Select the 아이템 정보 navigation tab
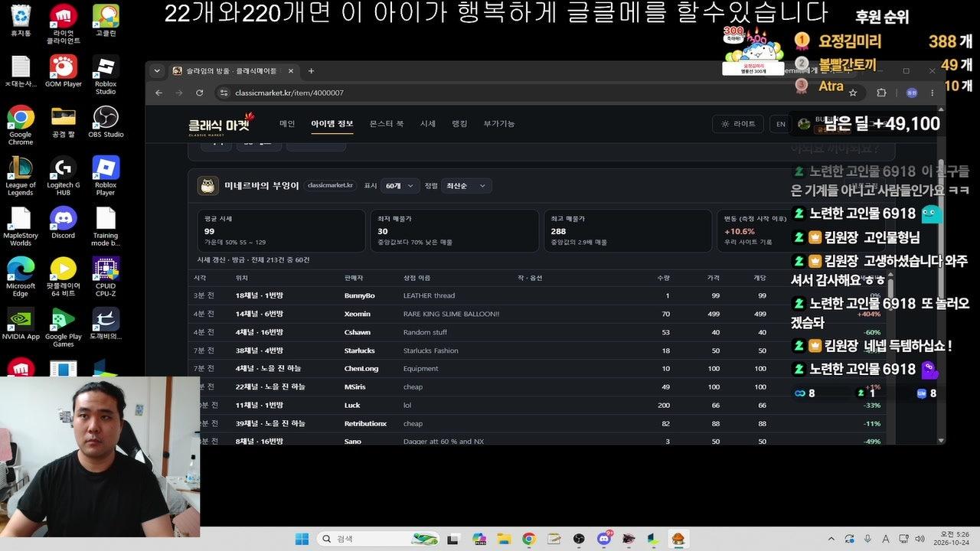 coord(332,124)
